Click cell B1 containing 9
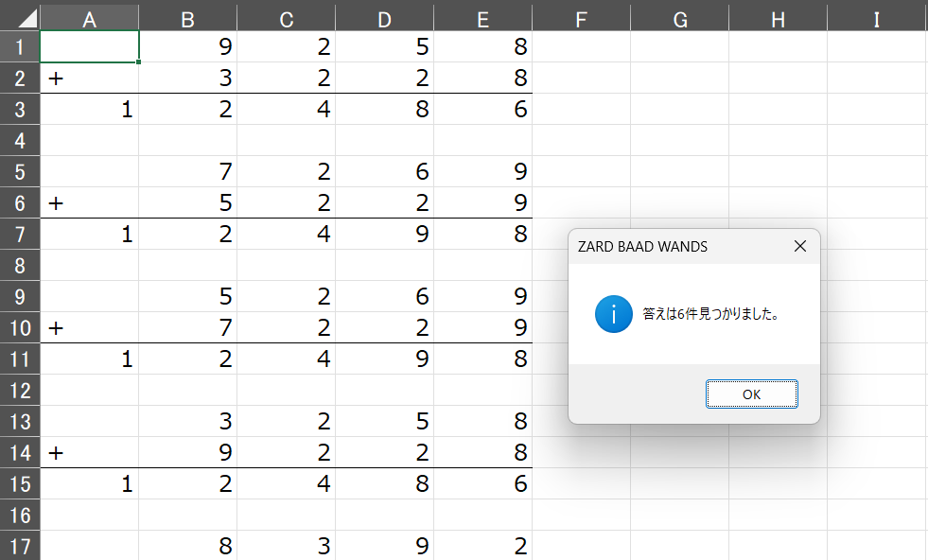The width and height of the screenshot is (928, 560). [187, 46]
